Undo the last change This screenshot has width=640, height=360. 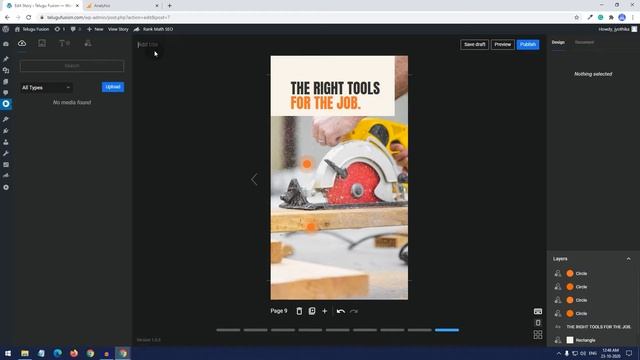[340, 311]
